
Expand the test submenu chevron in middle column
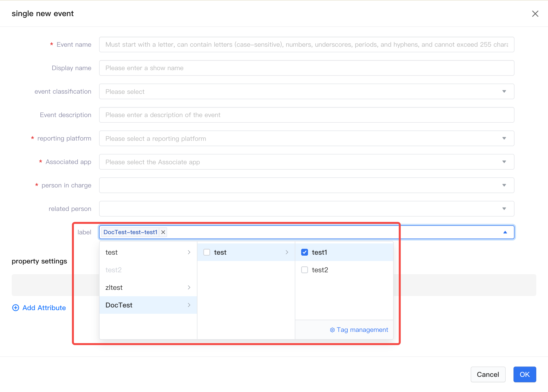(x=287, y=252)
